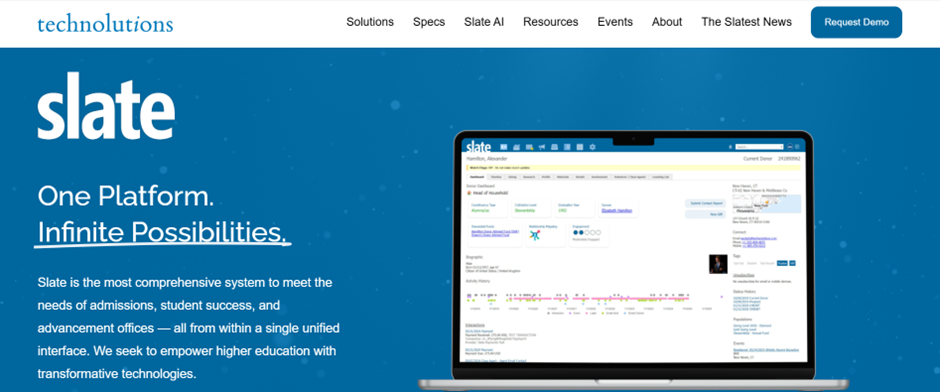Click the paragraph starting 'Slate is the most comprehensive'
The width and height of the screenshot is (940, 392).
(188, 328)
